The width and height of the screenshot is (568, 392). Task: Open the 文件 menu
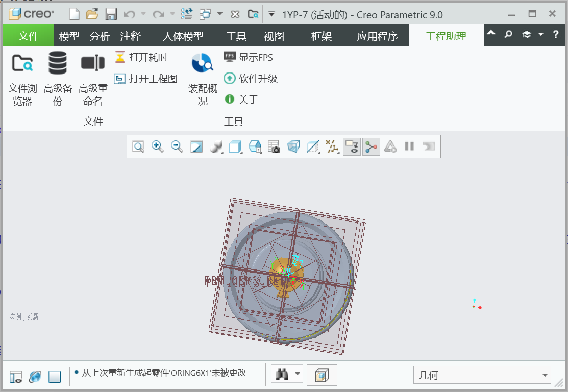(28, 36)
